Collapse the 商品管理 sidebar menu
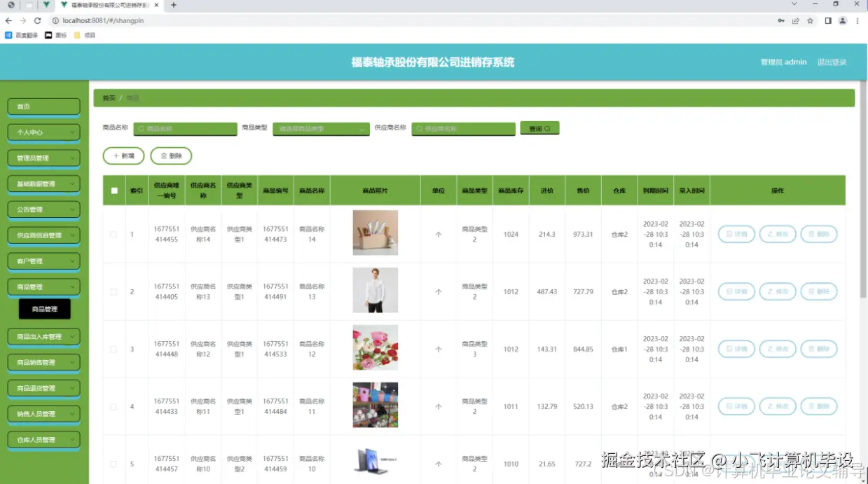 click(43, 286)
